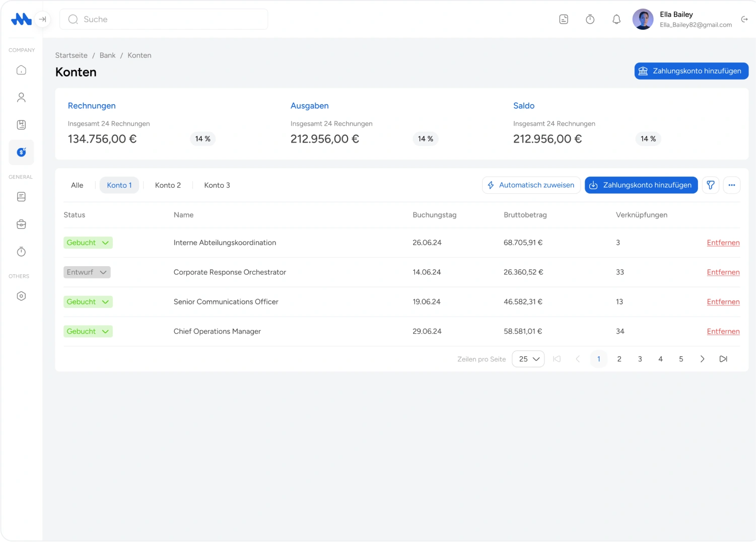
Task: Click the bell notifications icon
Action: tap(616, 19)
